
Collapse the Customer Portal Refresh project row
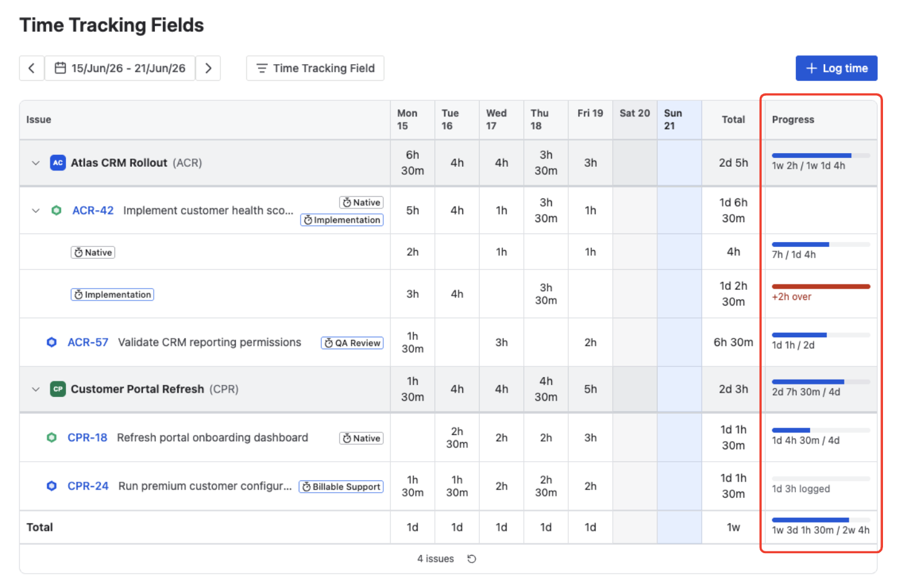35,390
